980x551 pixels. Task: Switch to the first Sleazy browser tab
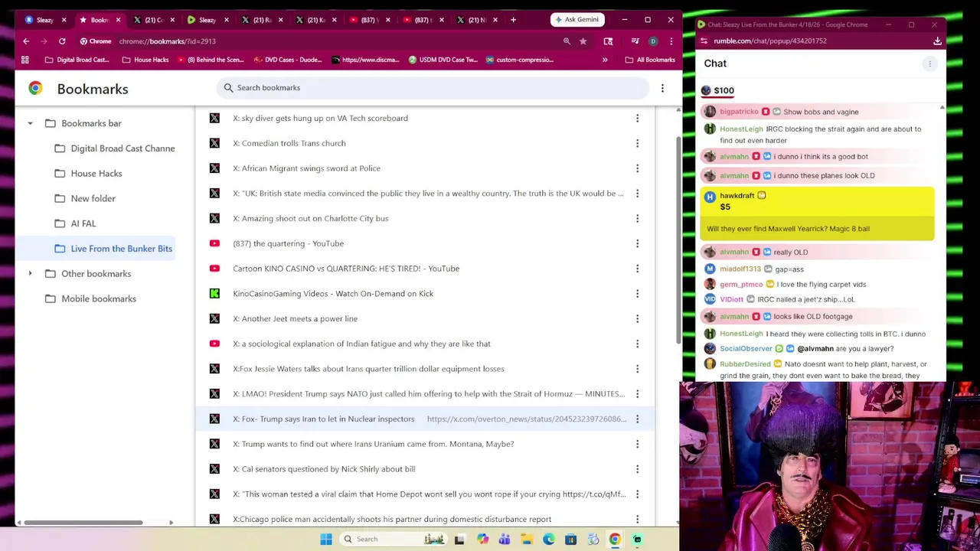[44, 20]
